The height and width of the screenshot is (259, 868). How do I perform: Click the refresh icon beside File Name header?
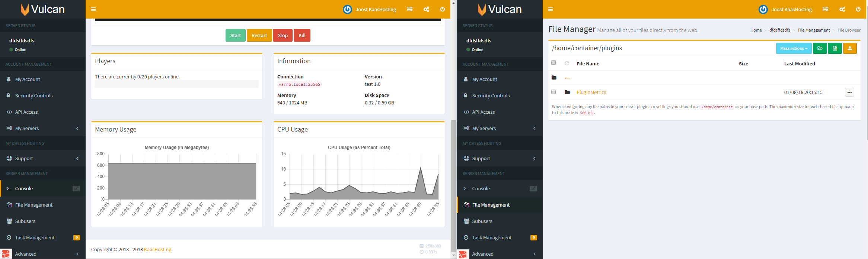(x=567, y=63)
